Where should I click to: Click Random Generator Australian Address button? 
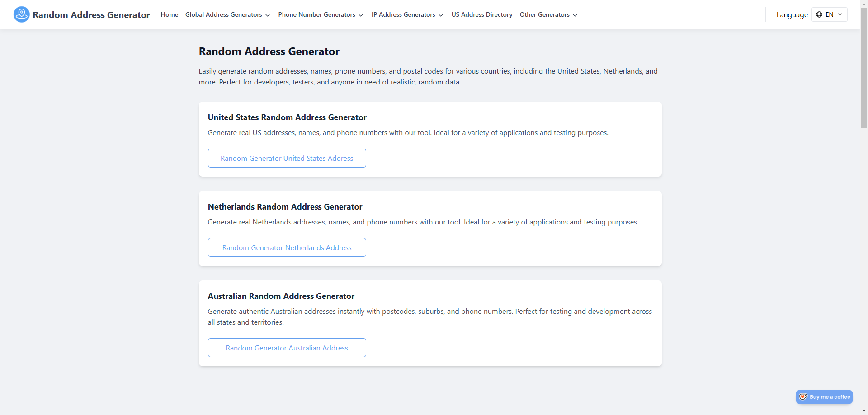tap(287, 348)
